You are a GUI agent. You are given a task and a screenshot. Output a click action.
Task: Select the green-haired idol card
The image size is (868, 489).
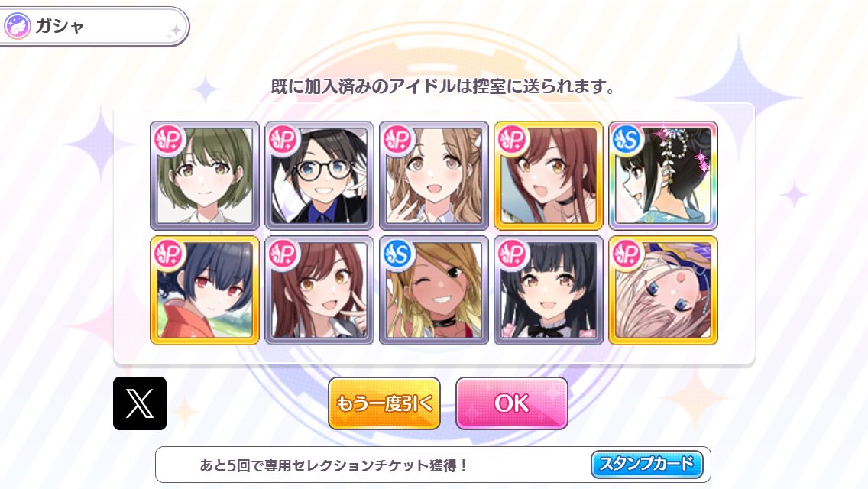click(x=205, y=176)
